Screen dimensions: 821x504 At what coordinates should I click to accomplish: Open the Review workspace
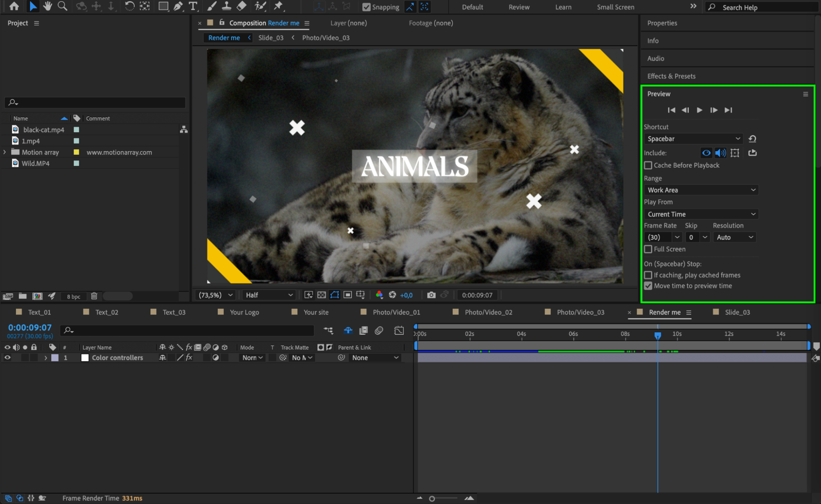519,7
